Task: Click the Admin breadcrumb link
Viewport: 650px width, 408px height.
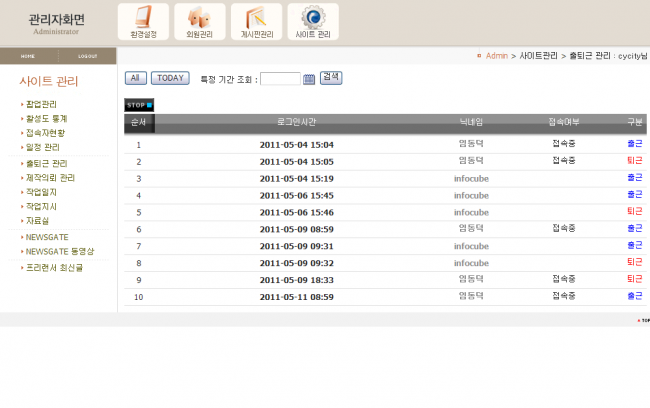Action: coord(496,56)
